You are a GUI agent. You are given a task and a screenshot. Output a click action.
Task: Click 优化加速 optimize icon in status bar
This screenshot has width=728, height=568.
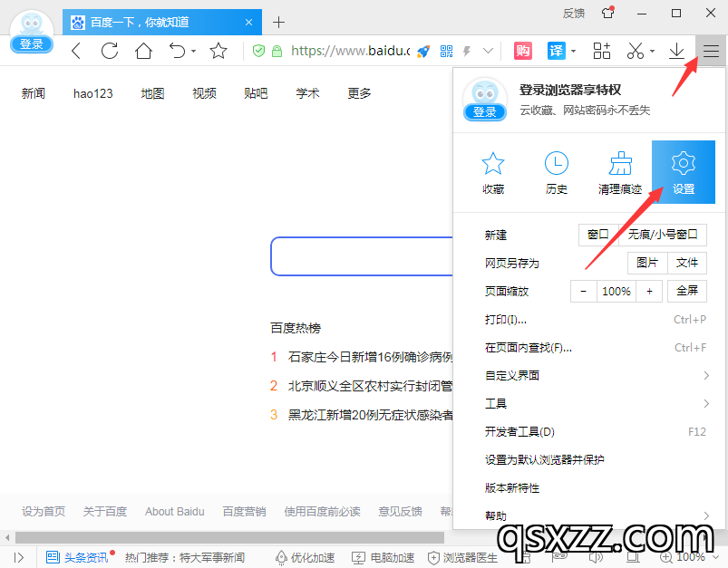click(305, 557)
